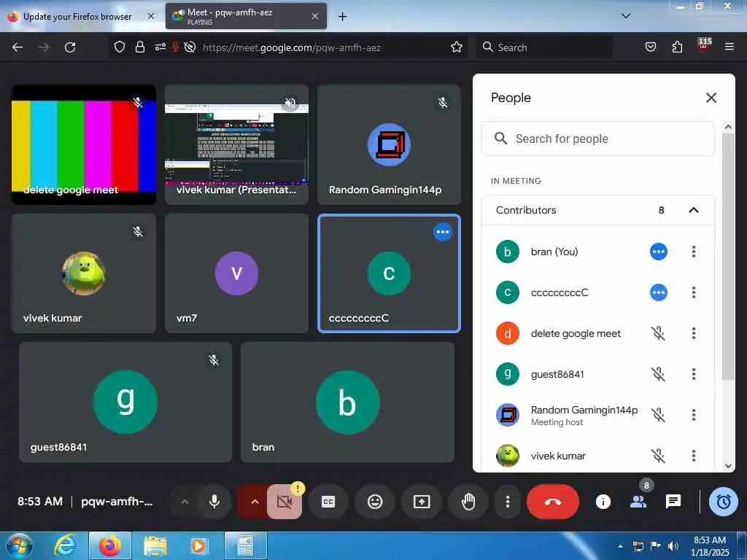
Task: Click speaking indicator for cccccccccC in list
Action: tap(659, 292)
